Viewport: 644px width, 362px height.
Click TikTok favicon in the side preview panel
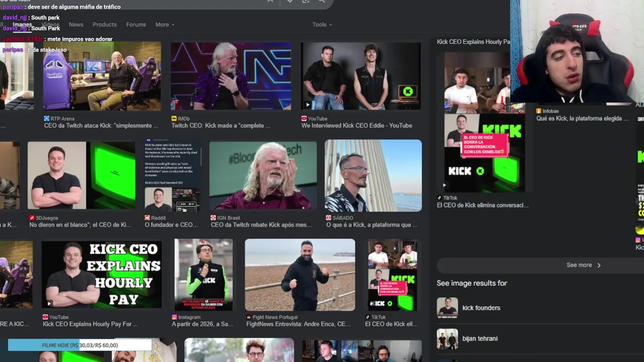coord(439,198)
